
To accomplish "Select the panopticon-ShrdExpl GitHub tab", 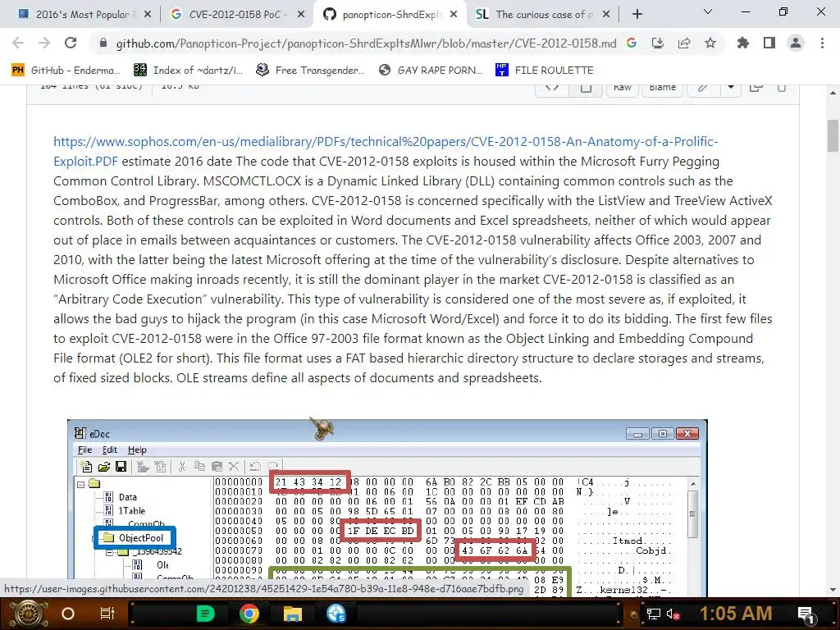I will pos(390,15).
